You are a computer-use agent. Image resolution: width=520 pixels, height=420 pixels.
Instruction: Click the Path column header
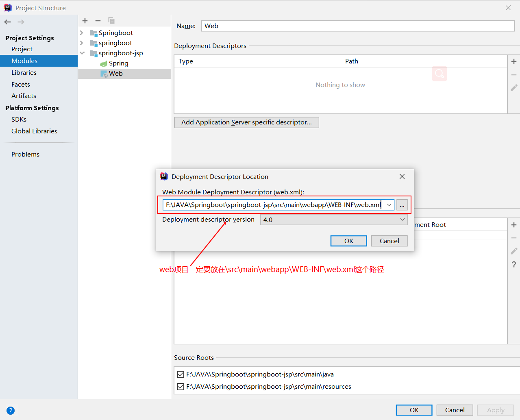click(x=424, y=61)
